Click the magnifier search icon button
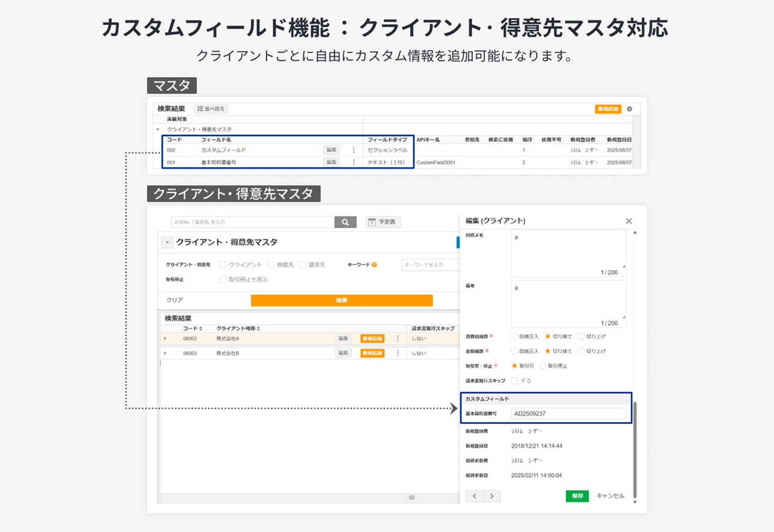This screenshot has height=532, width=774. tap(345, 222)
